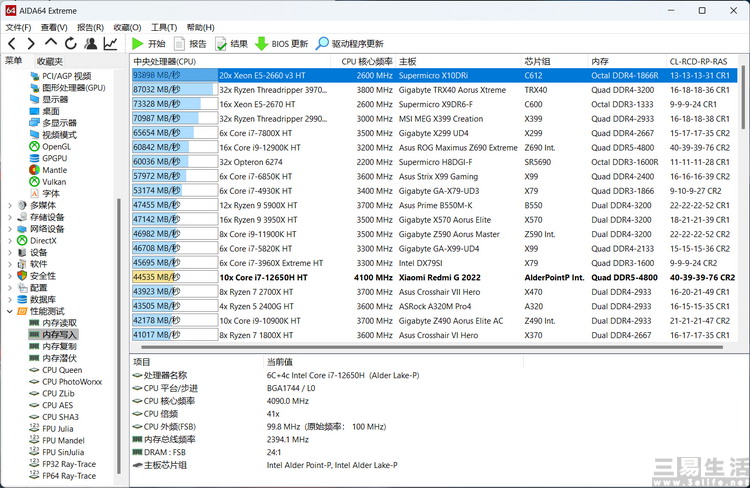Click the results list horizontal scrollbar
The height and width of the screenshot is (488, 750).
(x=430, y=347)
